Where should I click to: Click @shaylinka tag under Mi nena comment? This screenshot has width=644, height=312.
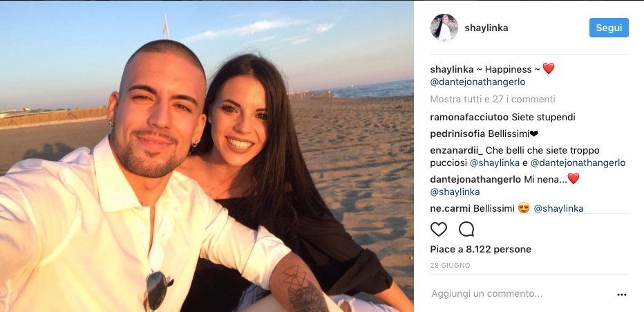coord(455,192)
